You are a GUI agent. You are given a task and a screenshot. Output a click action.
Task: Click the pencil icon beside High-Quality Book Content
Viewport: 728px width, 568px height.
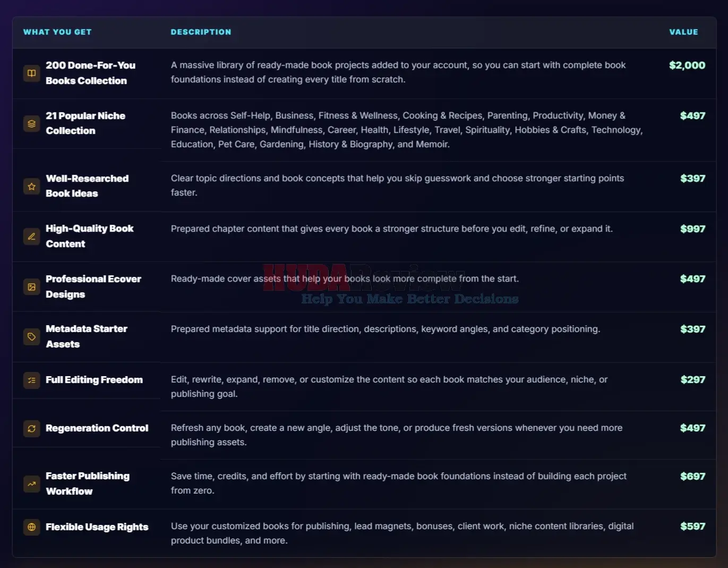tap(32, 236)
